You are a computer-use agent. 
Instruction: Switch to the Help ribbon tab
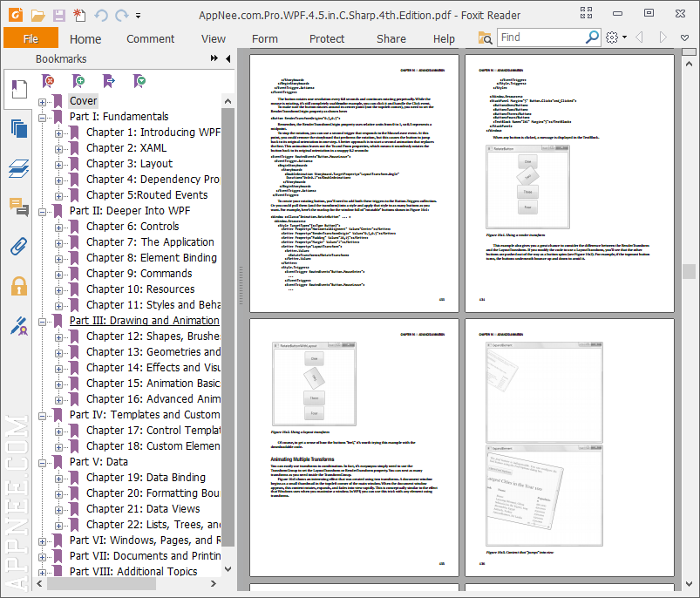coord(444,39)
